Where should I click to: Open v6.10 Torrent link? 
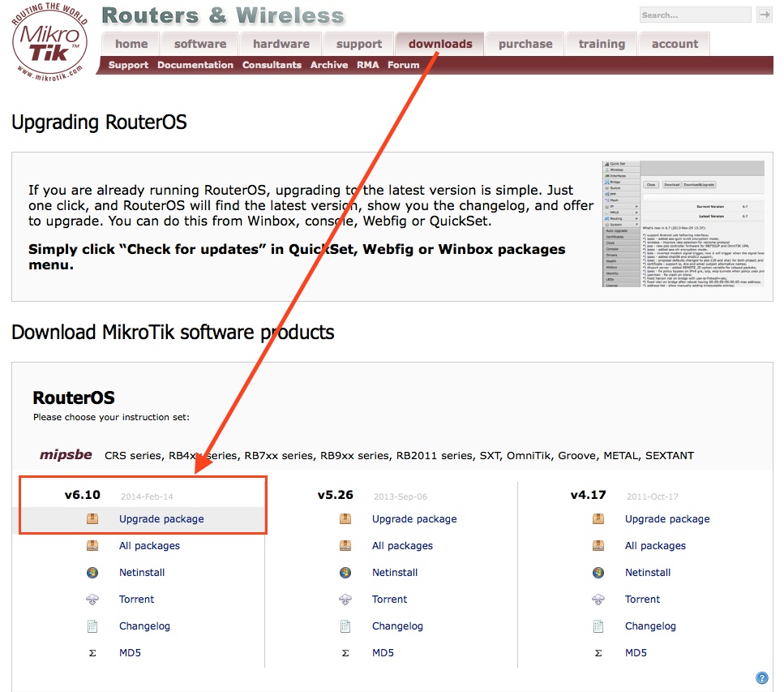point(136,599)
